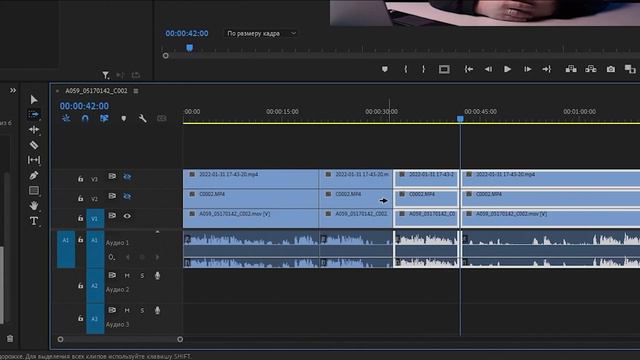
Task: Toggle sync lock on V1 track
Action: [x=112, y=216]
